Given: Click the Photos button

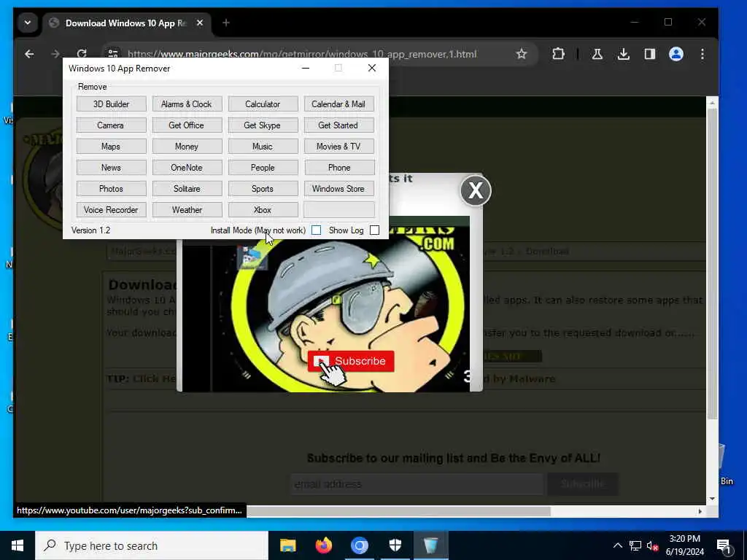Looking at the screenshot, I should pyautogui.click(x=111, y=189).
